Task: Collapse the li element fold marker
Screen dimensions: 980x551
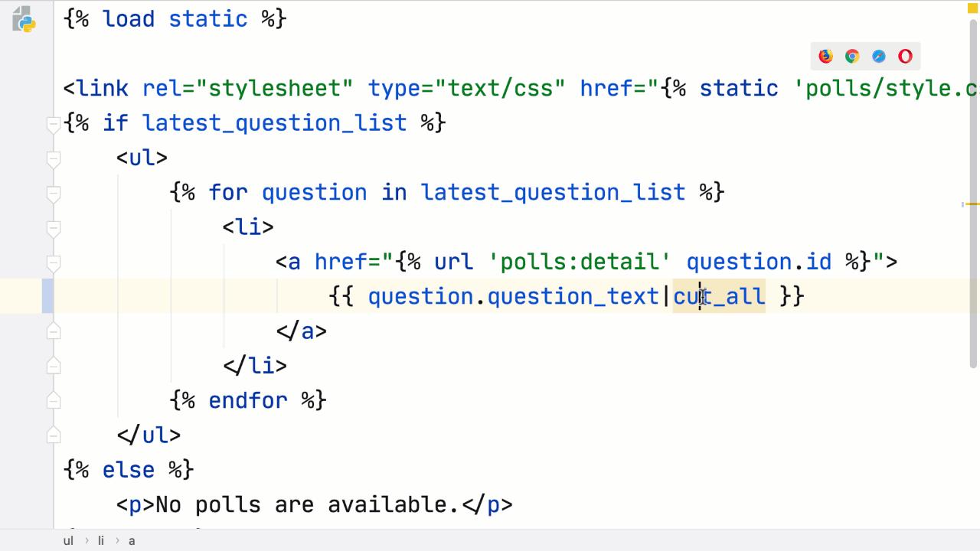Action: [53, 229]
